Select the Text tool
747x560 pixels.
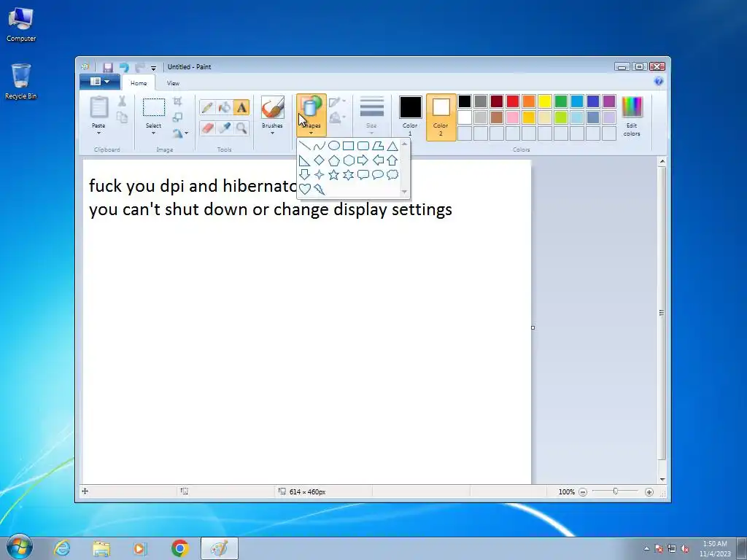tap(241, 108)
